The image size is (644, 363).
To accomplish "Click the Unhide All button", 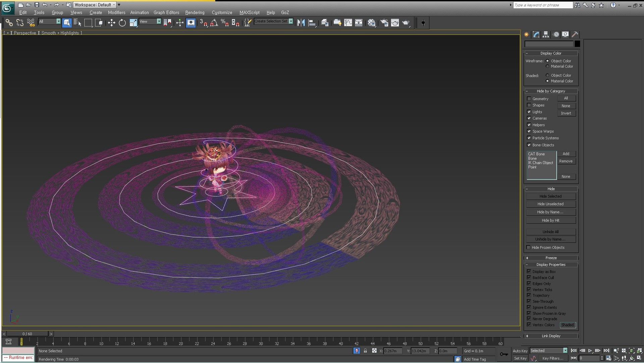I will point(550,232).
